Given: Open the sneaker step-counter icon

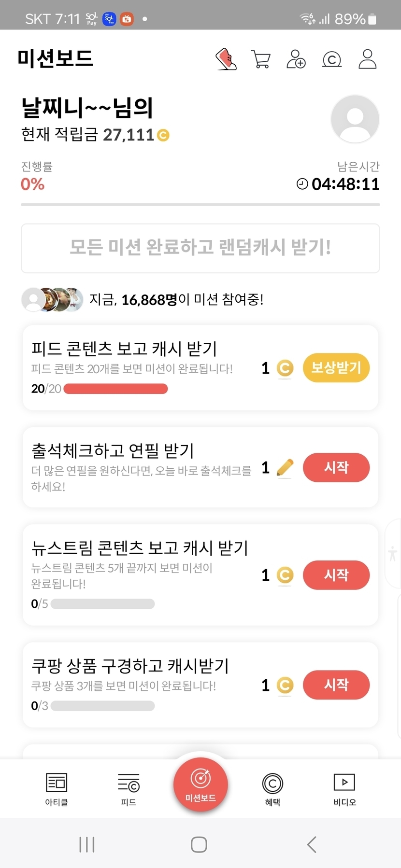Looking at the screenshot, I should click(x=226, y=59).
